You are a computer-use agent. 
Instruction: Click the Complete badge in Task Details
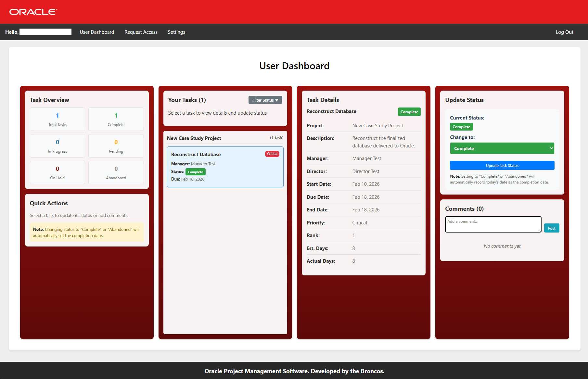point(409,112)
